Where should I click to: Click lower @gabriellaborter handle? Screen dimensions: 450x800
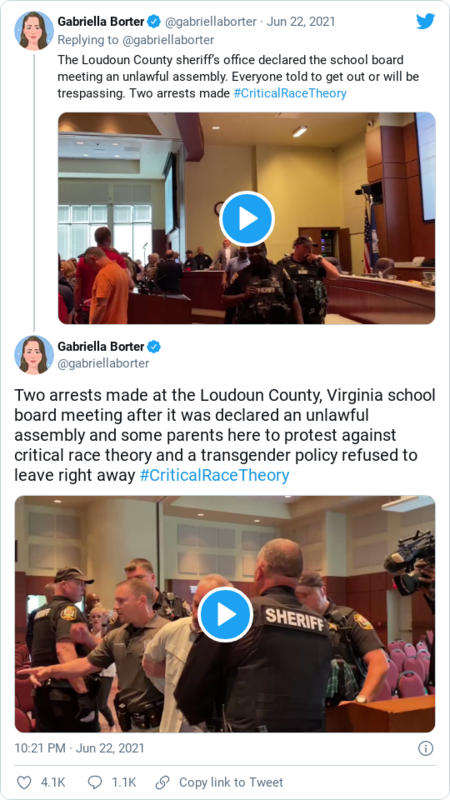104,363
